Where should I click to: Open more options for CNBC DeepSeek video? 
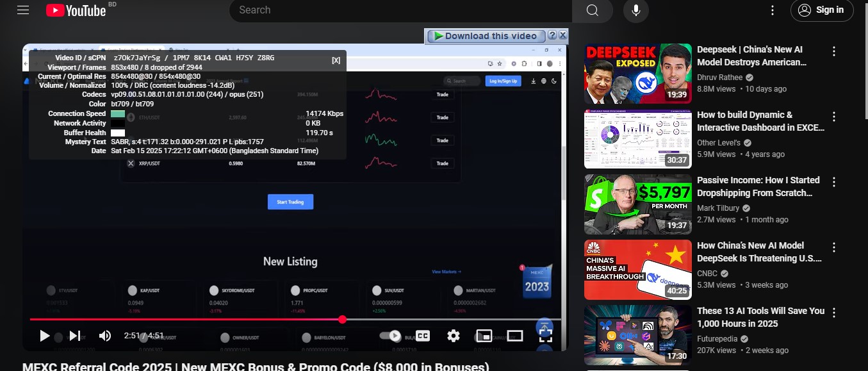(x=834, y=247)
